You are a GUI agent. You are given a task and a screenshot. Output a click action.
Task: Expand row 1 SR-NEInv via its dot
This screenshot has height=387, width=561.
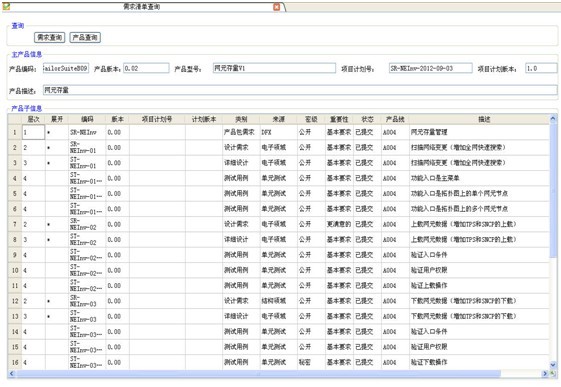click(48, 132)
